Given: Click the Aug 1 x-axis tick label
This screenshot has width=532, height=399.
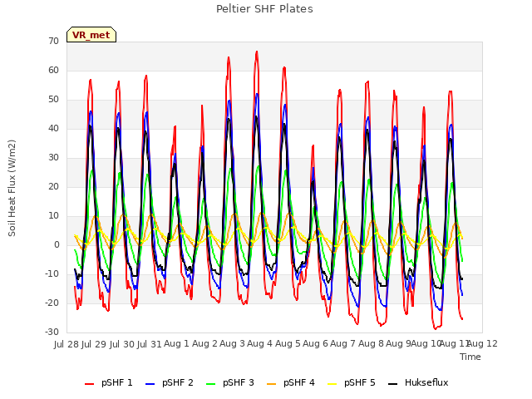Looking at the screenshot, I should (176, 343).
